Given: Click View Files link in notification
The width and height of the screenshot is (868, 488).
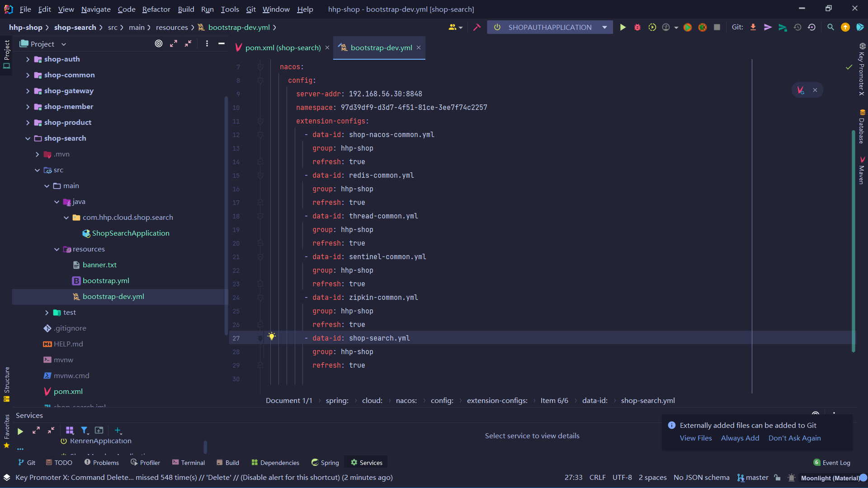Looking at the screenshot, I should (695, 438).
